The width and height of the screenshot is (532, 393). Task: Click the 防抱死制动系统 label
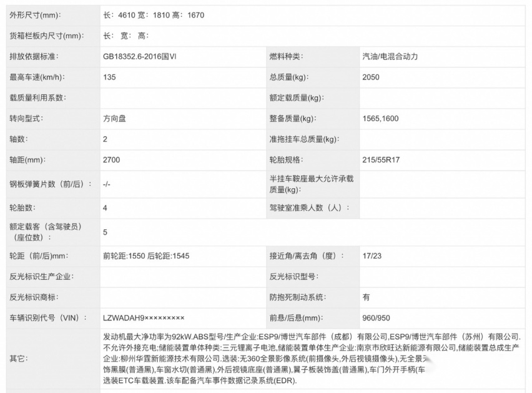coord(298,297)
